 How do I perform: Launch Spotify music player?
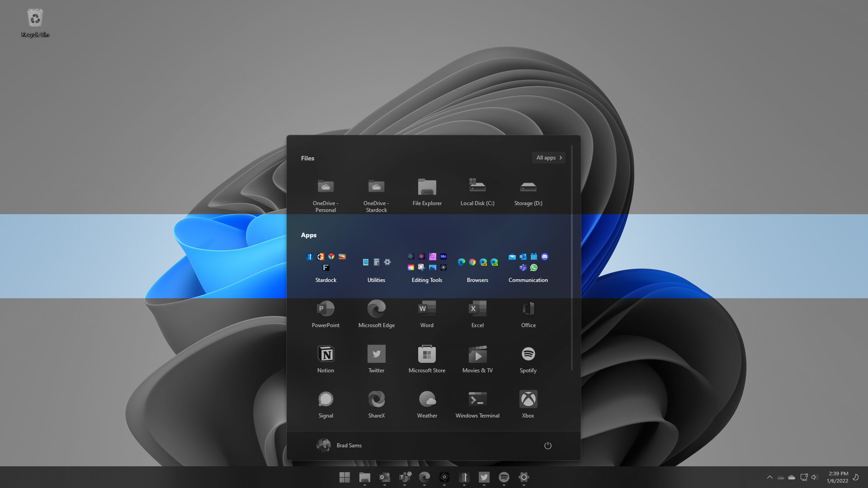(528, 353)
